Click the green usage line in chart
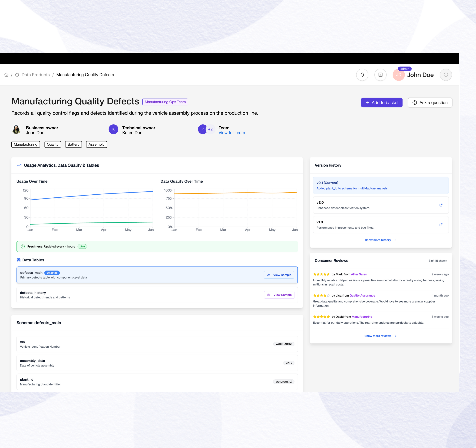 click(x=91, y=223)
